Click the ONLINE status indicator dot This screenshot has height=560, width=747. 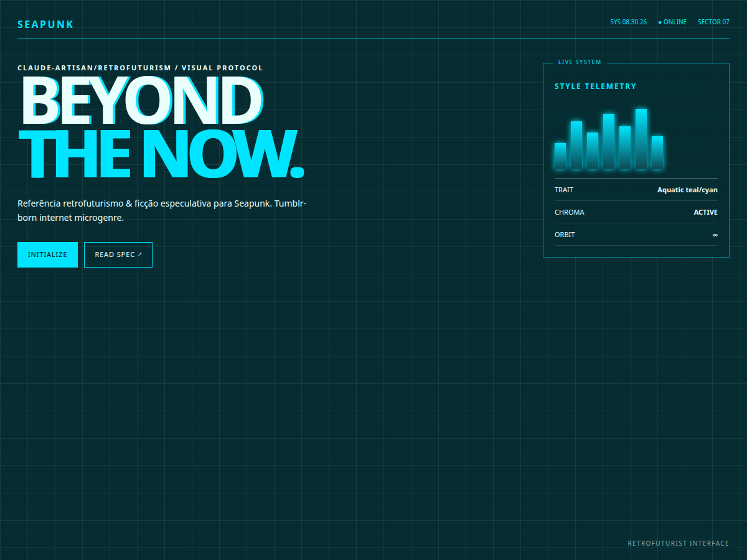coord(660,22)
